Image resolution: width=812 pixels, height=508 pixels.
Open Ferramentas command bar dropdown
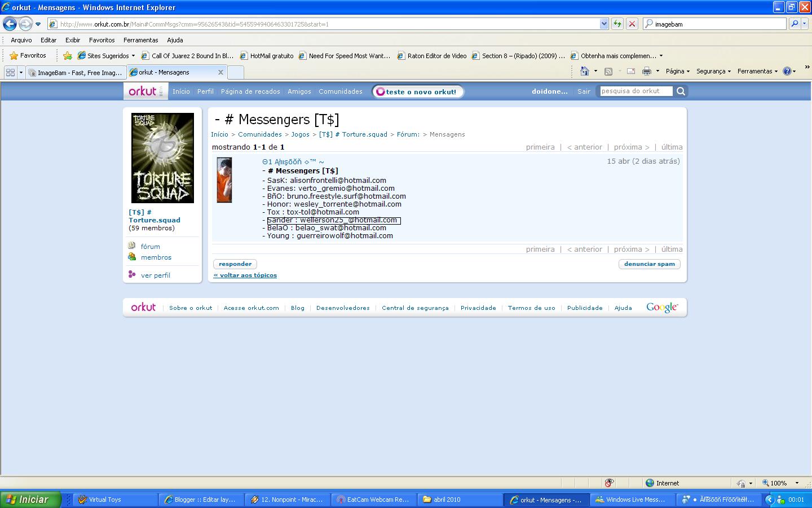(757, 71)
